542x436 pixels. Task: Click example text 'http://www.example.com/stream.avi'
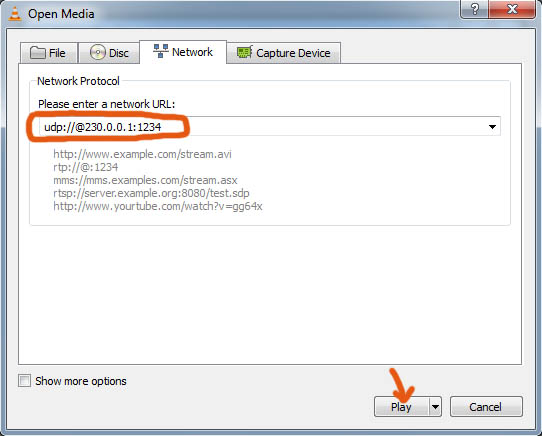142,154
